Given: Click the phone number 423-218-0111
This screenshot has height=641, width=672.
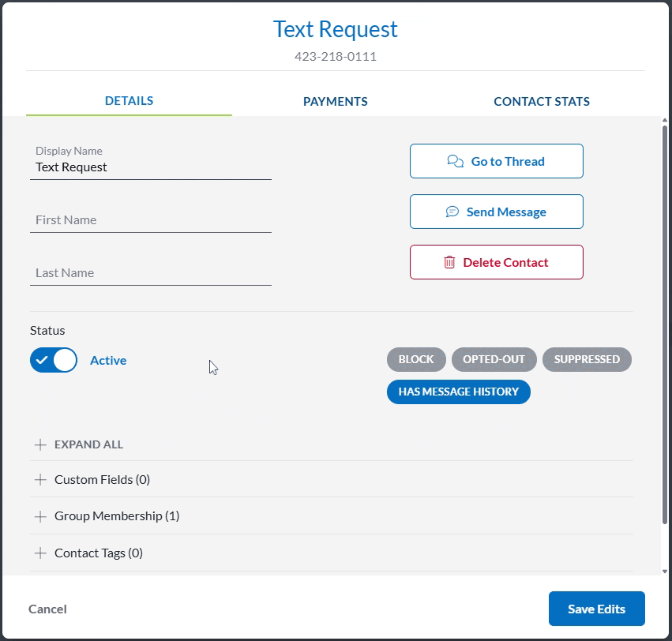Looking at the screenshot, I should pyautogui.click(x=335, y=57).
